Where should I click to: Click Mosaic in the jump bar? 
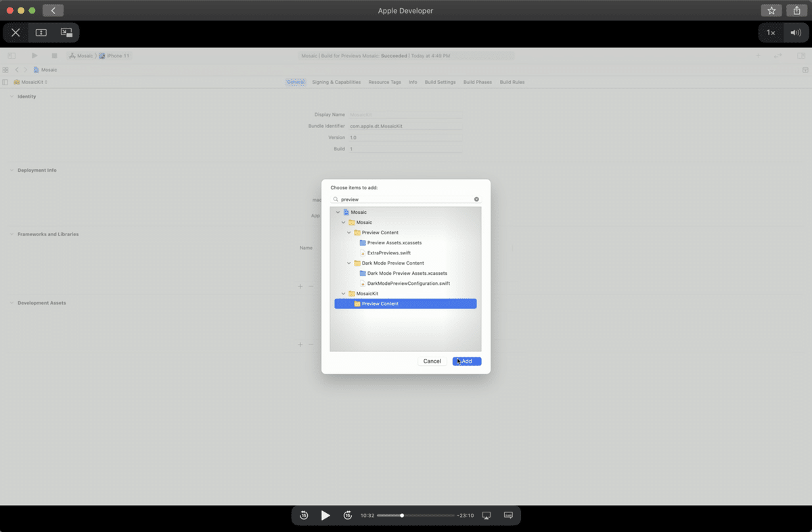click(45, 70)
